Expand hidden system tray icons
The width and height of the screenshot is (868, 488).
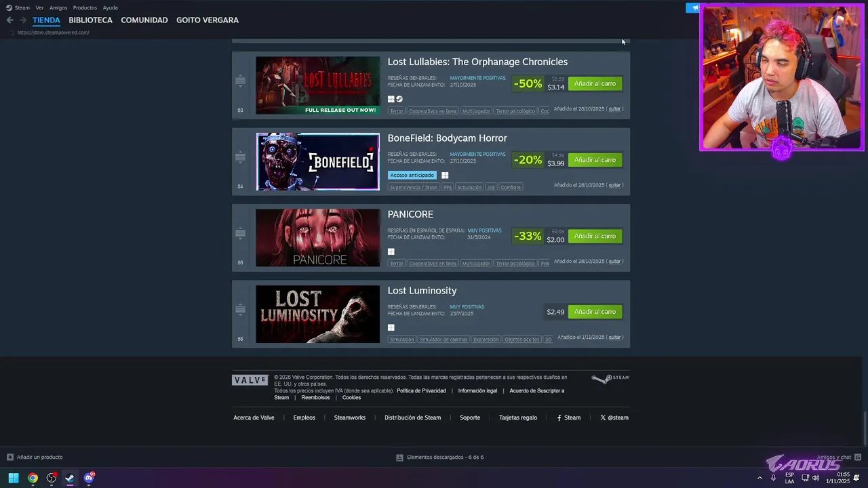coord(759,478)
